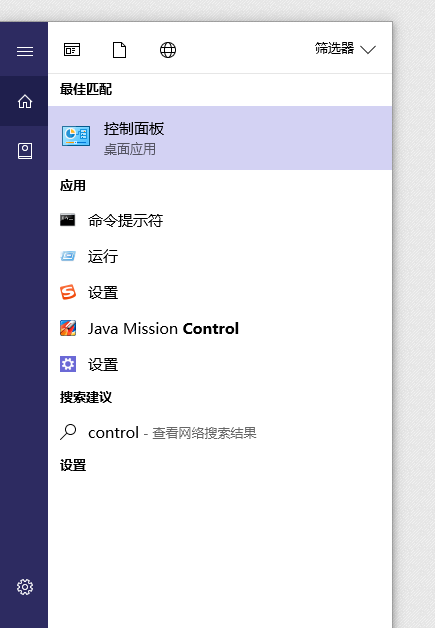Open the Notebook icon in the sidebar
The image size is (435, 629).
coord(24,151)
